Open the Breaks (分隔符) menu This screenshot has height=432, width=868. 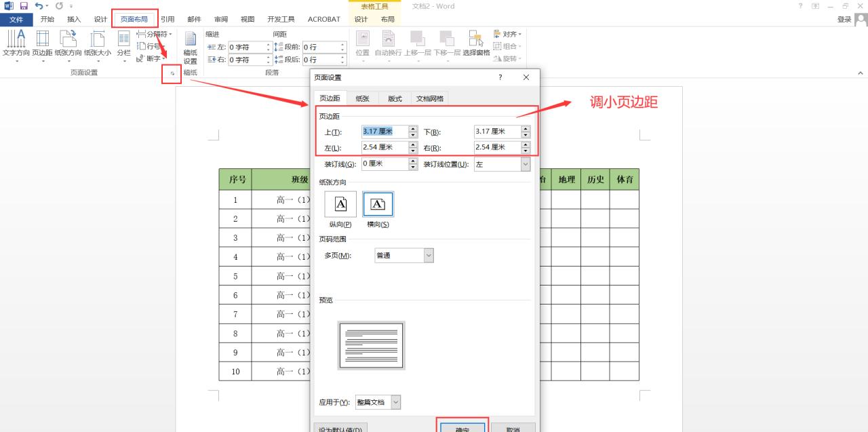[155, 34]
